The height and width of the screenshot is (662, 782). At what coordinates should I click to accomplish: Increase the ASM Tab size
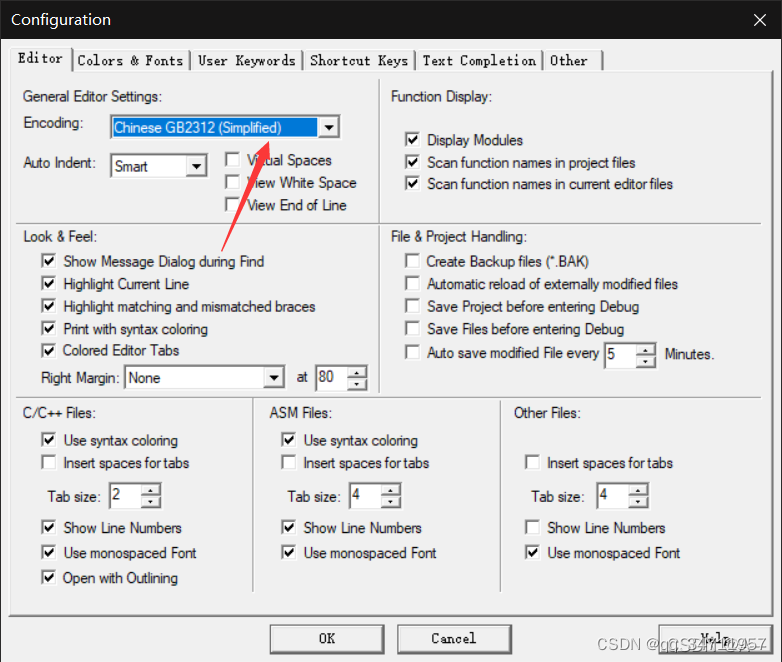(x=391, y=490)
